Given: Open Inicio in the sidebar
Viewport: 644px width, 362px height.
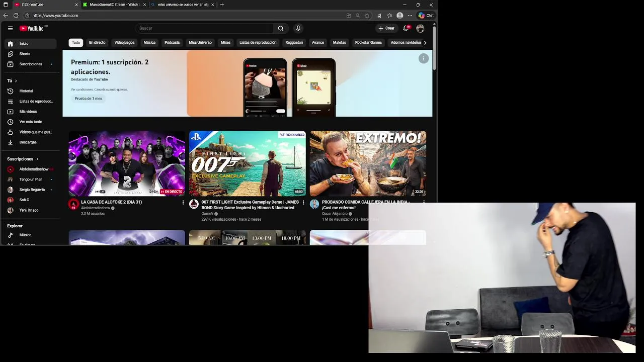Looking at the screenshot, I should pos(31,44).
